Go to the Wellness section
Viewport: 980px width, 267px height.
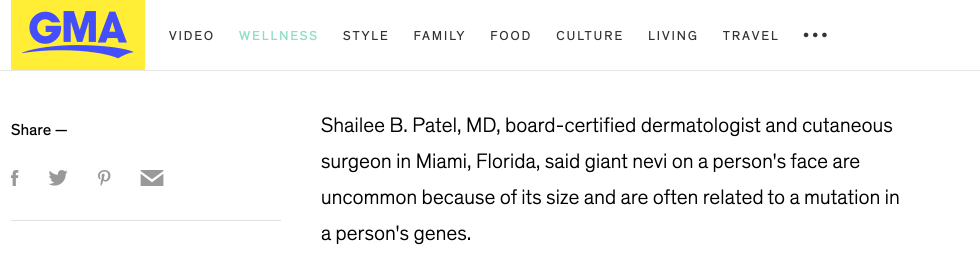tap(278, 36)
